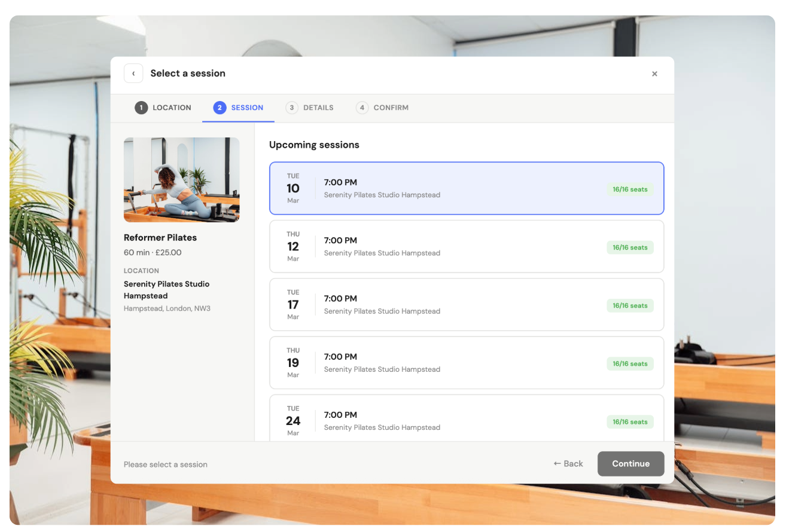The height and width of the screenshot is (532, 786).
Task: Click step 2 Session number circle
Action: click(220, 108)
